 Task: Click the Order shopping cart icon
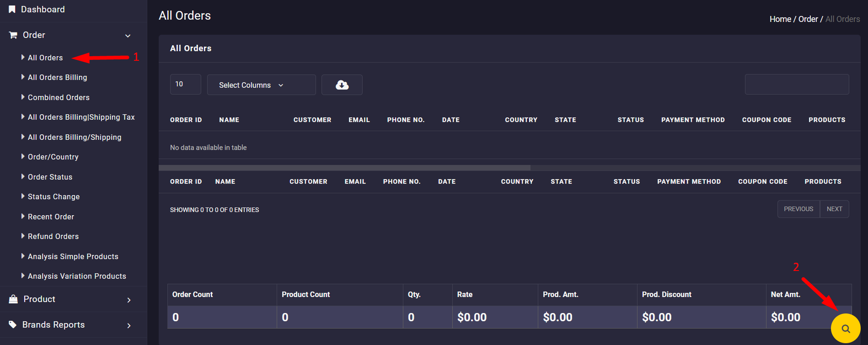point(13,35)
